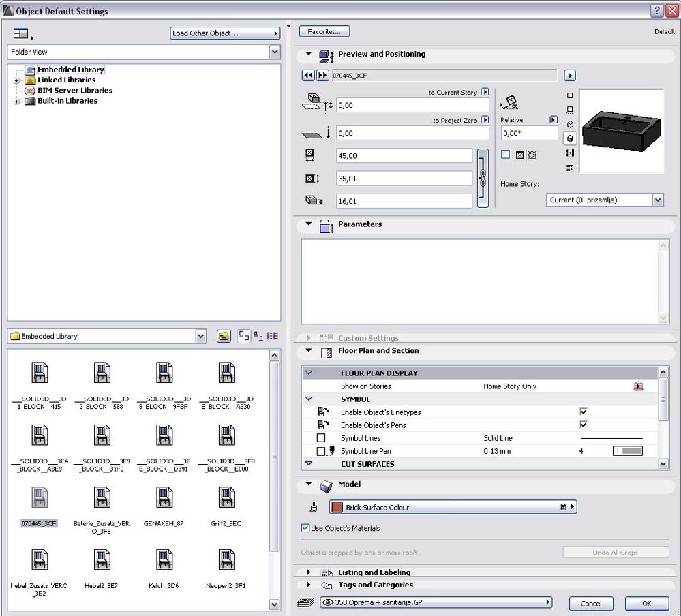Open the Folder View dropdown
This screenshot has height=616, width=681.
[274, 52]
